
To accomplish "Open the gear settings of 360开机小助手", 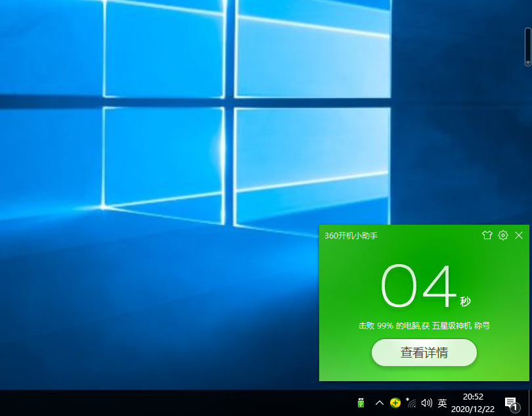I will pyautogui.click(x=503, y=235).
